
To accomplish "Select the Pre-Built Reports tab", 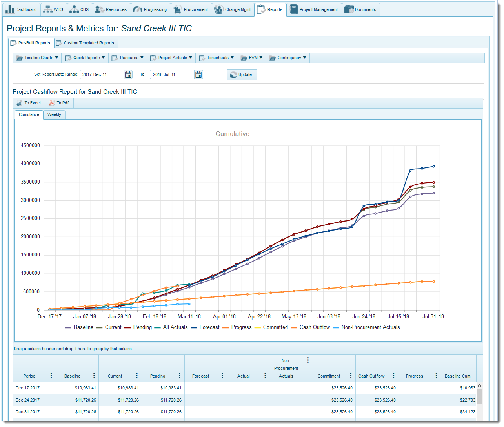I will (x=31, y=43).
